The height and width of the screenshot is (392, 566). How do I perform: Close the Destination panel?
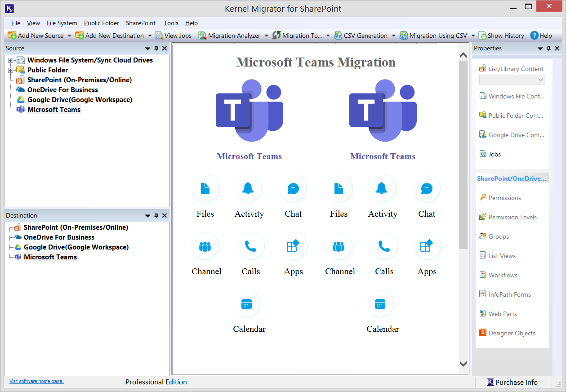pyautogui.click(x=165, y=216)
